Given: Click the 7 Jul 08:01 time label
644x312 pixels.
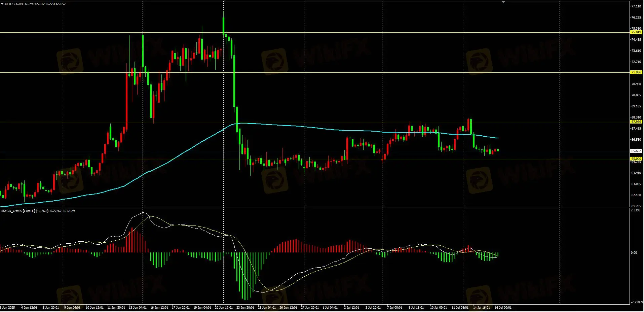Looking at the screenshot, I should 394,308.
